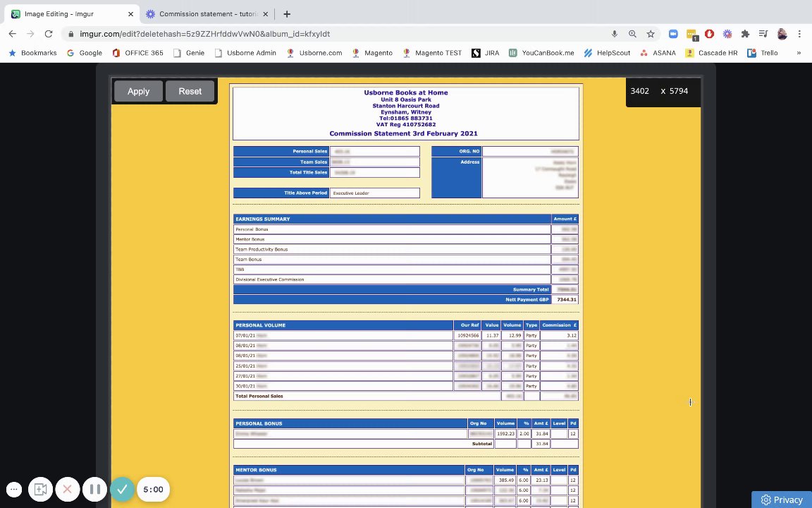Viewport: 812px width, 508px height.
Task: Go back with the browser back arrow
Action: [13, 34]
